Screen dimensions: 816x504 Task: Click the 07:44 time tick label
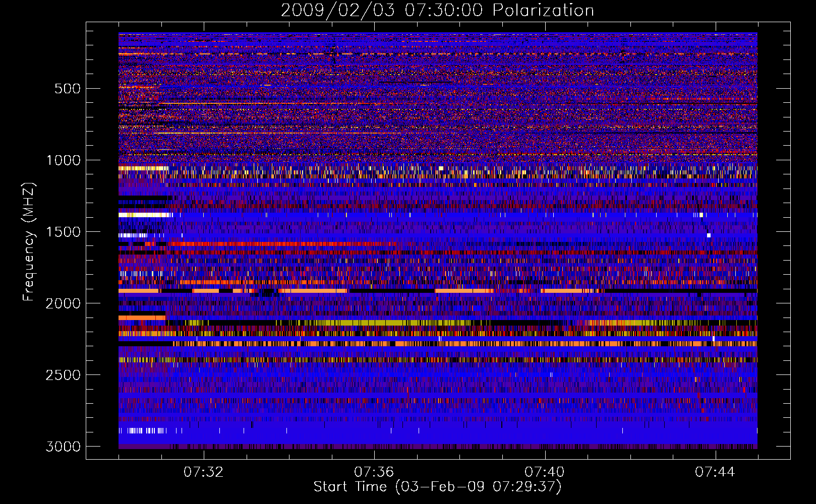click(715, 472)
